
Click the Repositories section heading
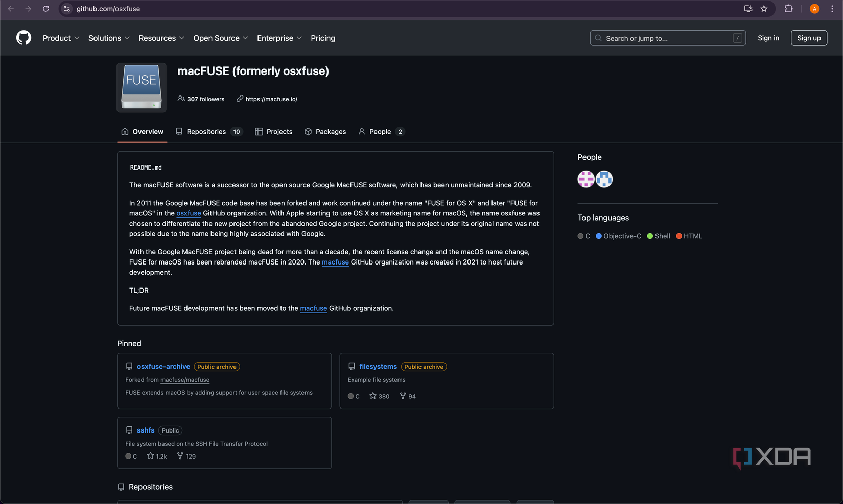pos(151,487)
